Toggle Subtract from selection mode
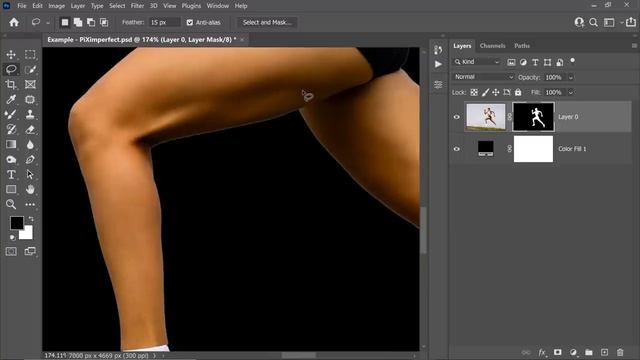Screen dimensions: 640x360 [91, 22]
